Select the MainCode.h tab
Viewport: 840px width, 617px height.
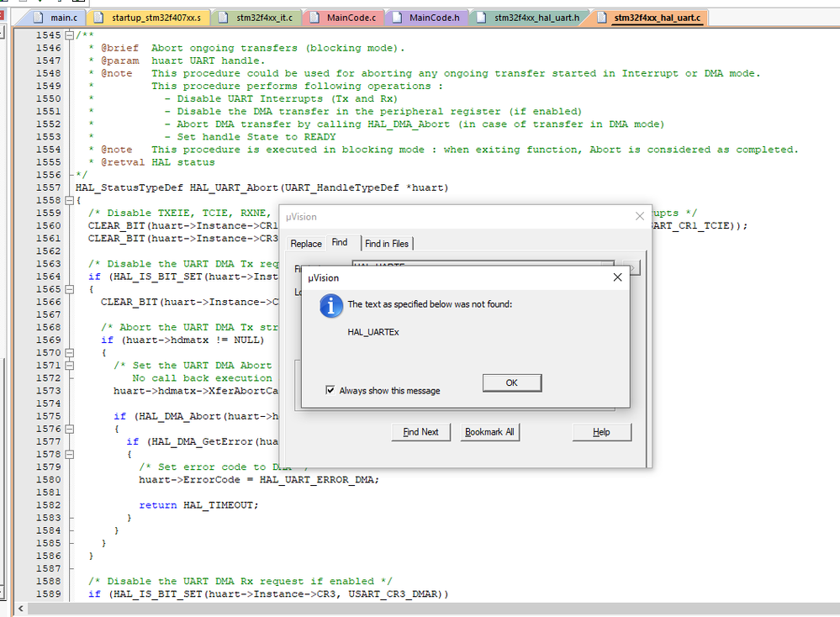[426, 18]
